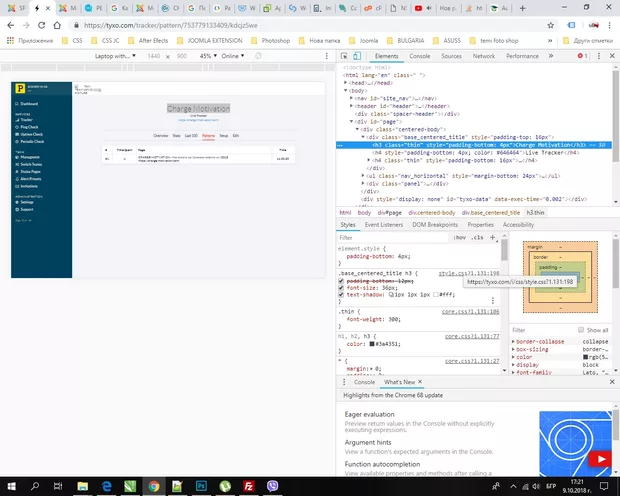The width and height of the screenshot is (620, 496).
Task: Expand the nav site_nav element node
Action: (351, 98)
